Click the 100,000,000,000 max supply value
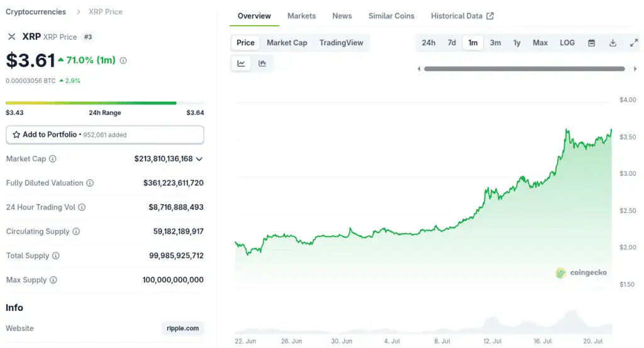This screenshot has height=348, width=644. (173, 280)
